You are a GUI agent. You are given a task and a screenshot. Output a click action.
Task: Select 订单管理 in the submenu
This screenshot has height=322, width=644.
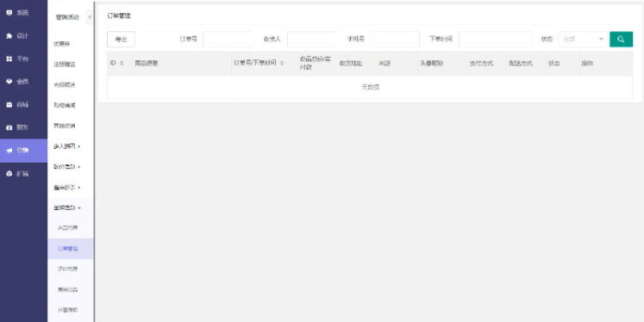(71, 249)
